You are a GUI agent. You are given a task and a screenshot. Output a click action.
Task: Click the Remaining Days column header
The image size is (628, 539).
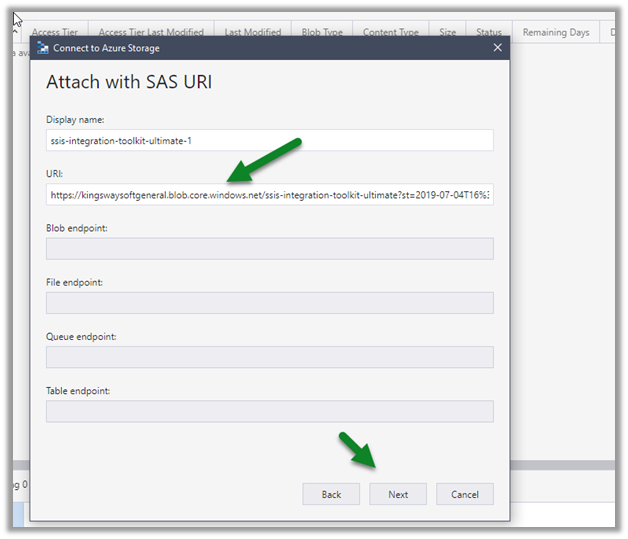[x=555, y=32]
